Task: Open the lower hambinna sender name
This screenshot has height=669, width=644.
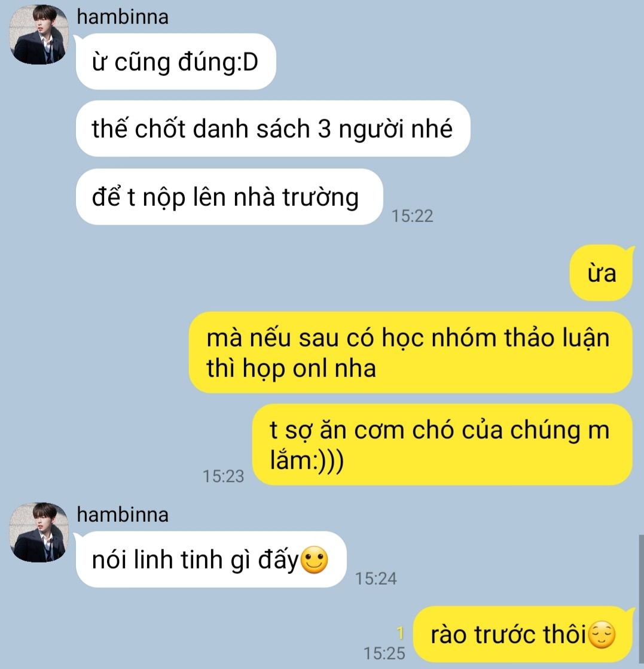Action: pyautogui.click(x=123, y=515)
